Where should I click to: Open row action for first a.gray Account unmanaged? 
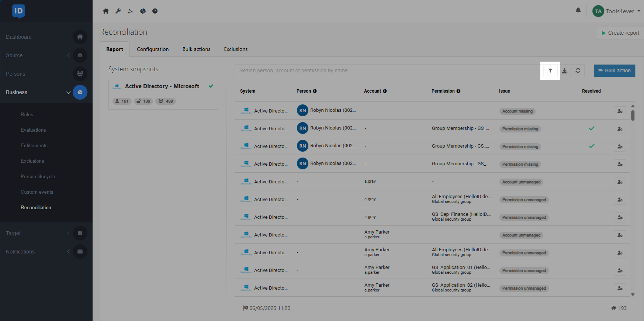tap(620, 182)
